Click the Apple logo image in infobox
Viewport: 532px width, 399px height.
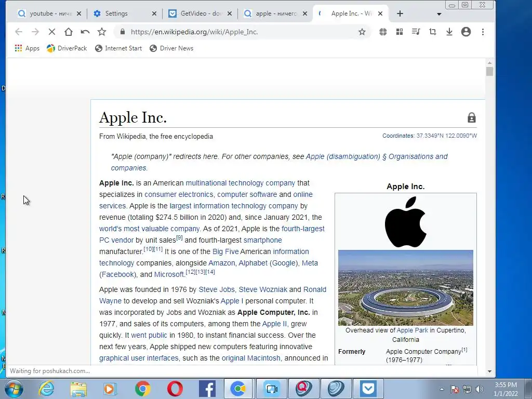tap(405, 221)
